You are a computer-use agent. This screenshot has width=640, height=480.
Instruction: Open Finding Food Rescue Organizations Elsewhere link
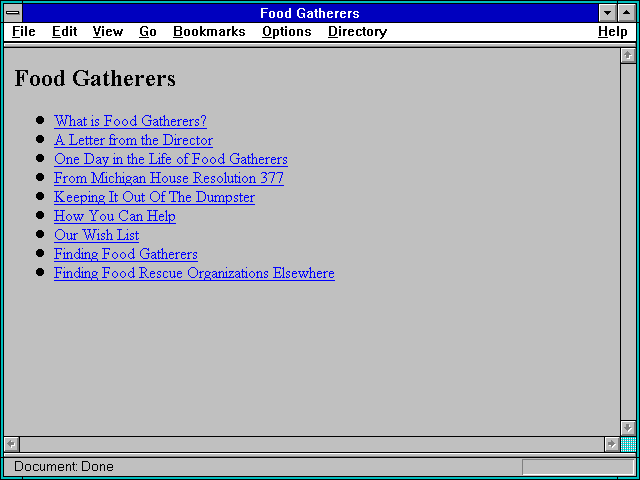[194, 273]
